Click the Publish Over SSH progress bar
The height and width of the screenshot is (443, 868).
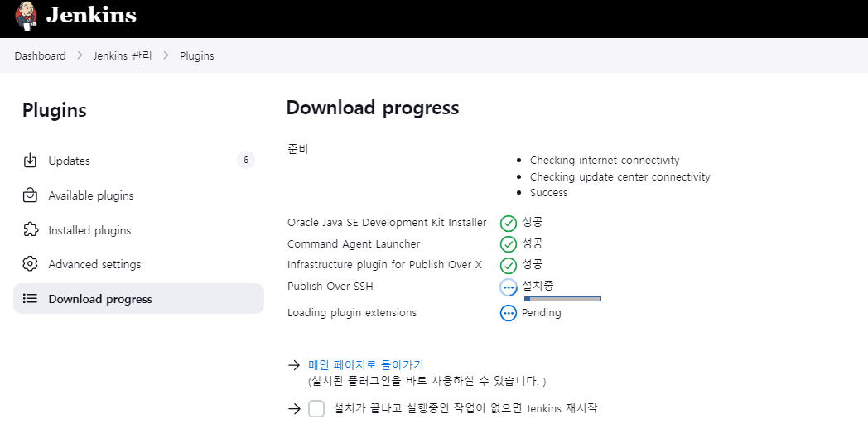pyautogui.click(x=562, y=299)
